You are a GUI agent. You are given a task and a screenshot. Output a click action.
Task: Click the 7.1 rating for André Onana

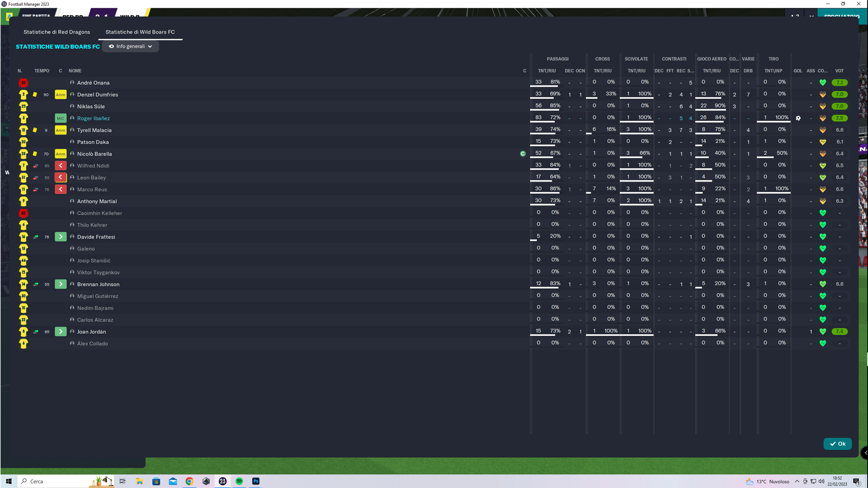click(839, 82)
